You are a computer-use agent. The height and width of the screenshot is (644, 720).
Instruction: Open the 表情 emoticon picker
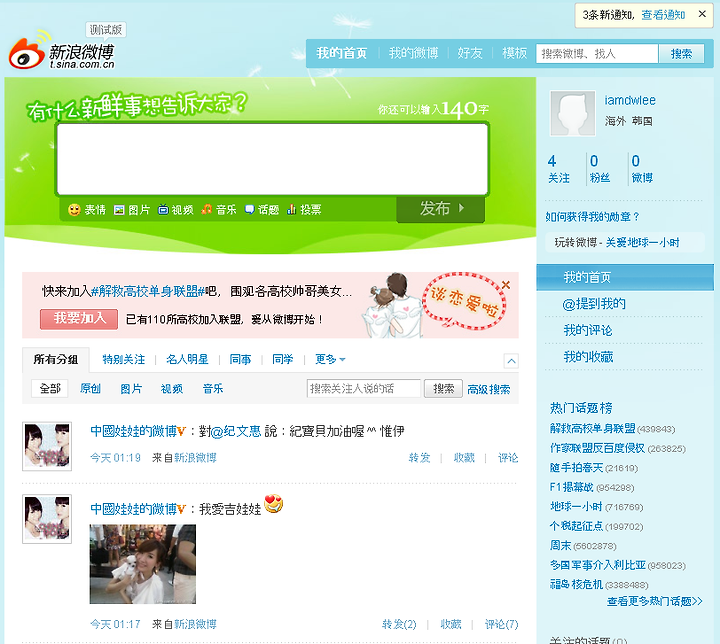(x=87, y=210)
